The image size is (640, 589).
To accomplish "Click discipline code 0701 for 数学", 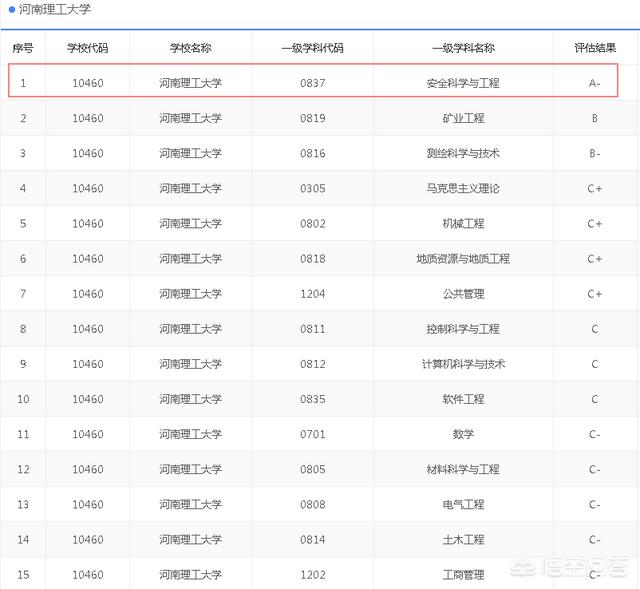I will coord(312,434).
